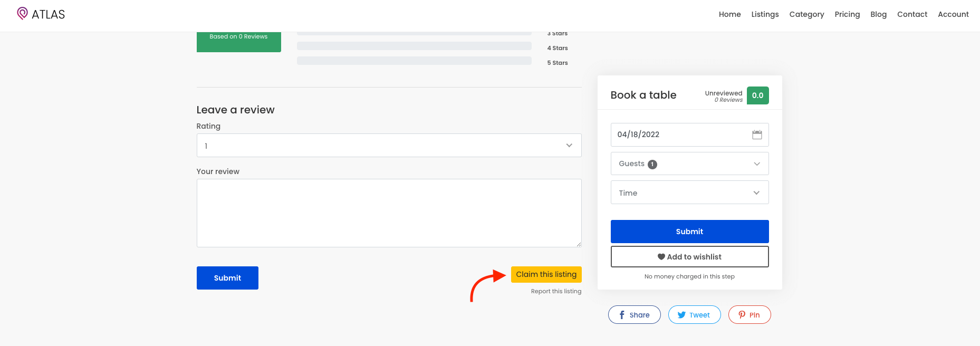Viewport: 980px width, 346px height.
Task: Go to the Pricing page
Action: pyautogui.click(x=847, y=14)
